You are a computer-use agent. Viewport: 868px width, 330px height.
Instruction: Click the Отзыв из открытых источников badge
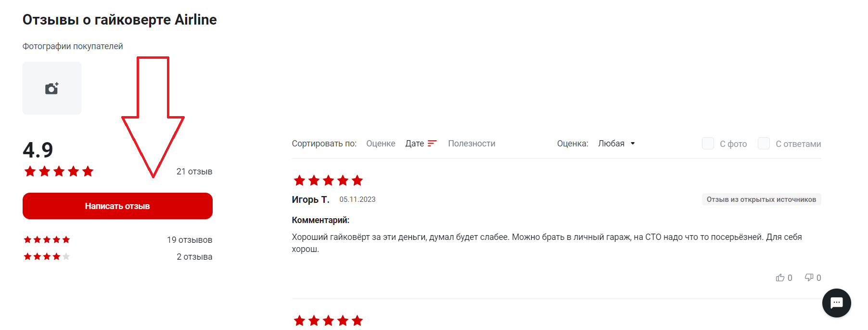point(761,199)
